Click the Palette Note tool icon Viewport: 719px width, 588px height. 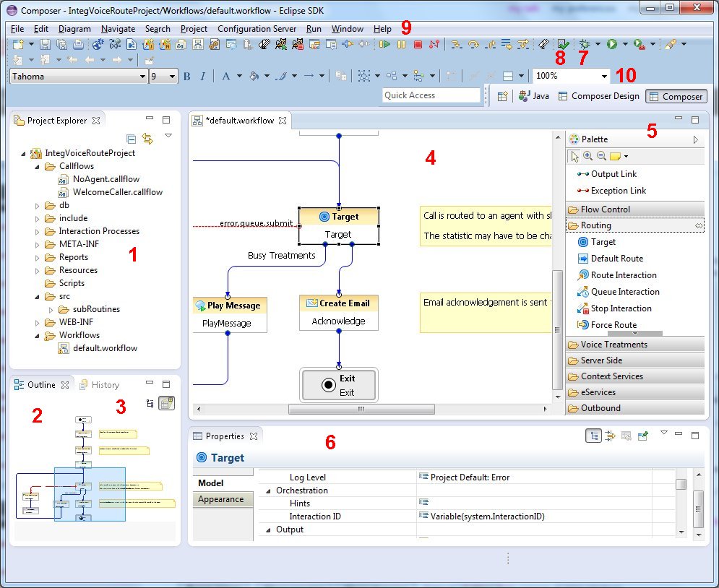pos(616,157)
